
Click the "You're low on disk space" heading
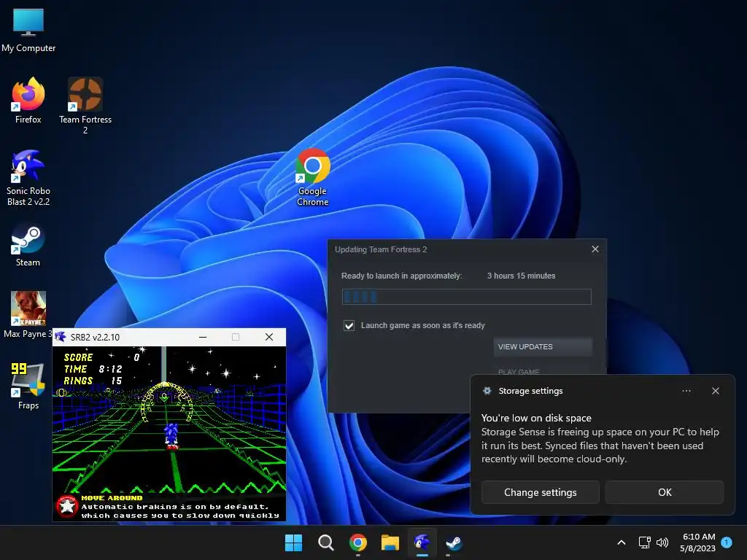click(x=536, y=418)
